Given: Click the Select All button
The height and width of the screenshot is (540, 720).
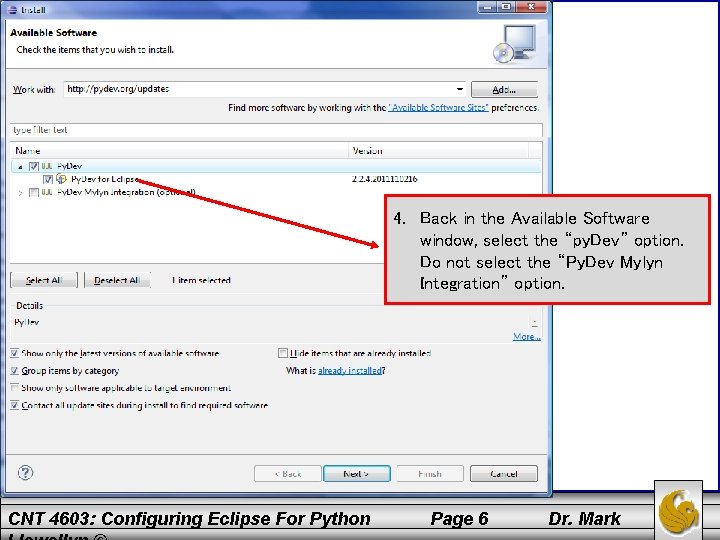Looking at the screenshot, I should [x=44, y=280].
